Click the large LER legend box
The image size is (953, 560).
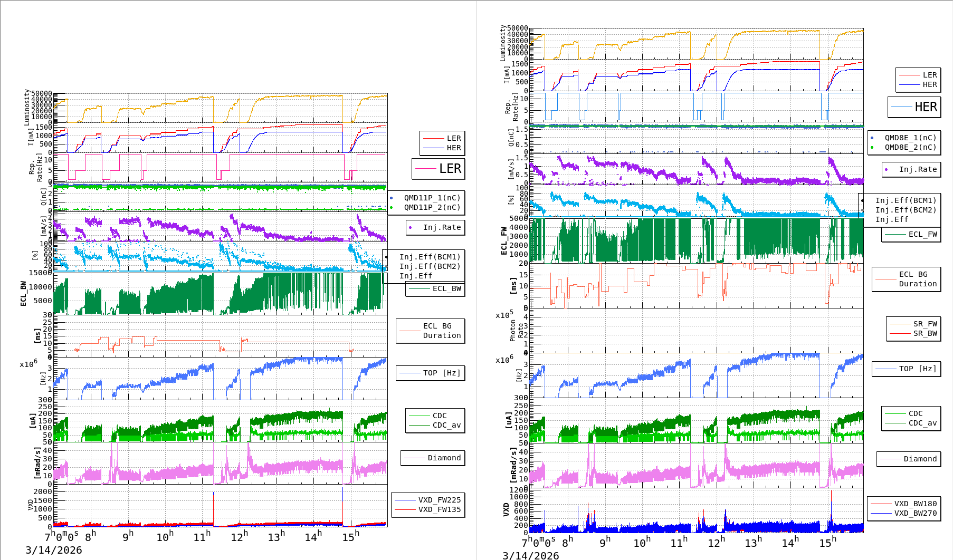(438, 169)
